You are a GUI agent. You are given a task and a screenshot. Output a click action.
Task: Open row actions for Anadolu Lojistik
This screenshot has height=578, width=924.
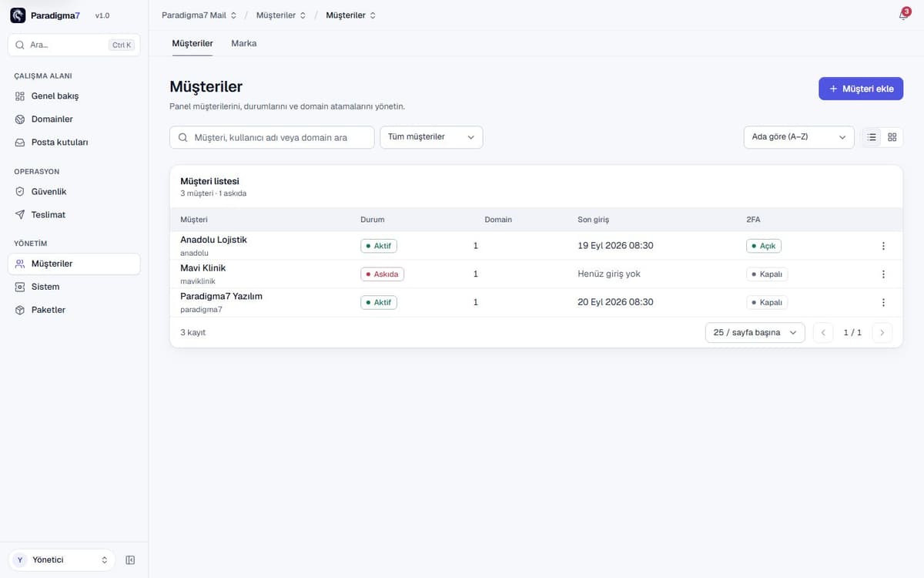(x=883, y=246)
